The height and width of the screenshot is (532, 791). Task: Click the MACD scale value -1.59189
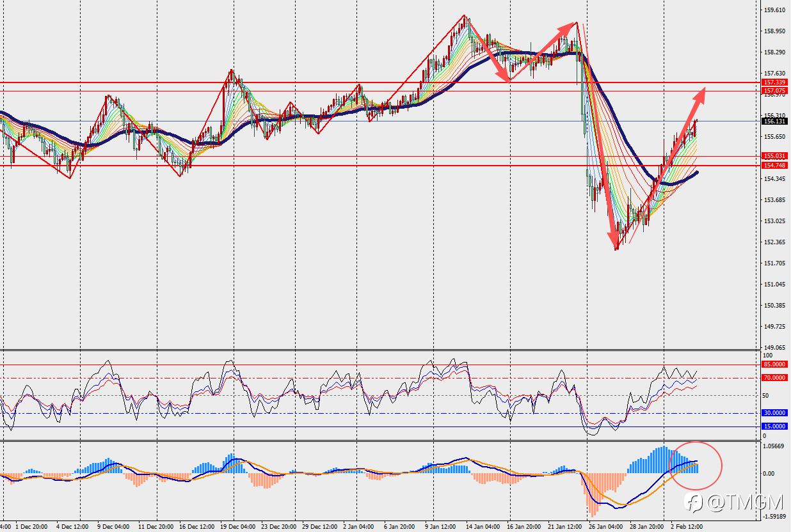pos(774,516)
